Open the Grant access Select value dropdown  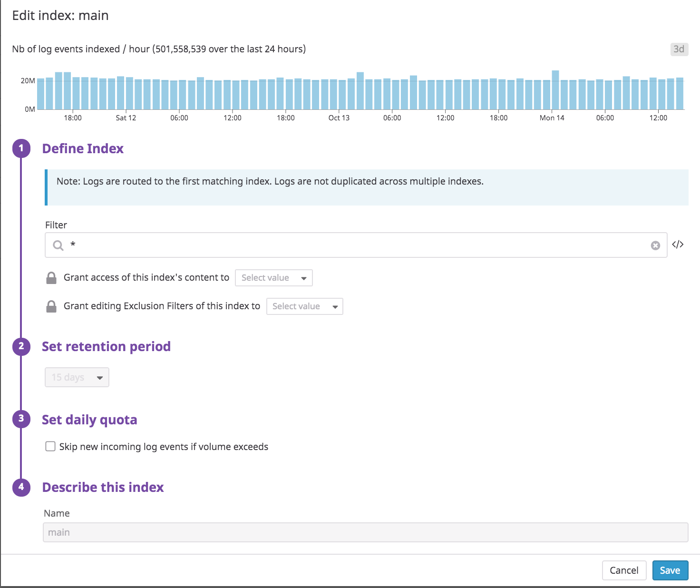coord(274,278)
